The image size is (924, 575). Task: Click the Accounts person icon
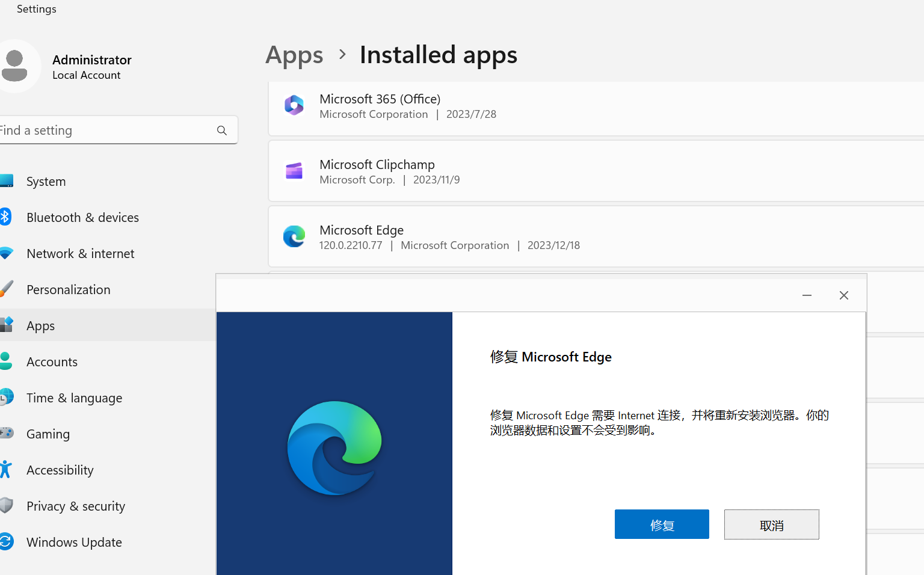(6, 361)
